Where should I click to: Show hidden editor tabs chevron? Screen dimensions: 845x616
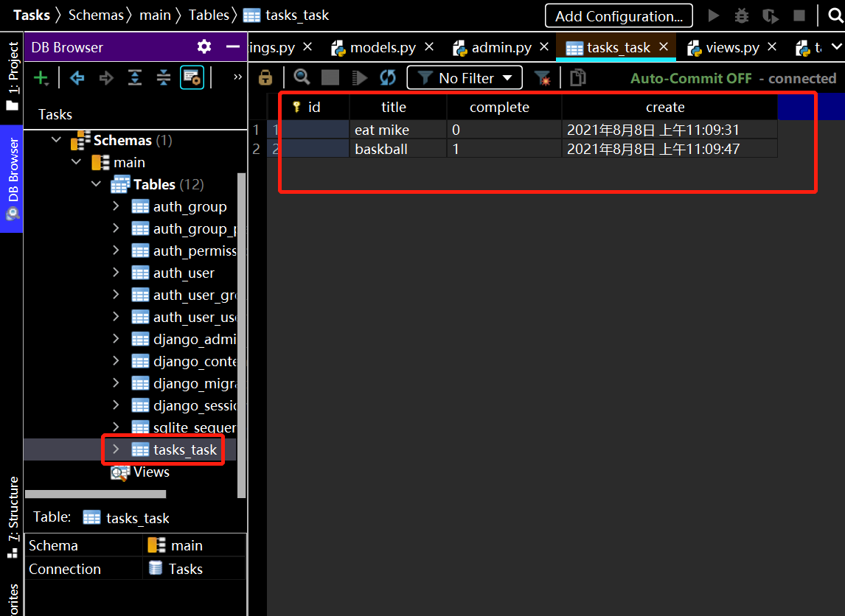pyautogui.click(x=836, y=47)
